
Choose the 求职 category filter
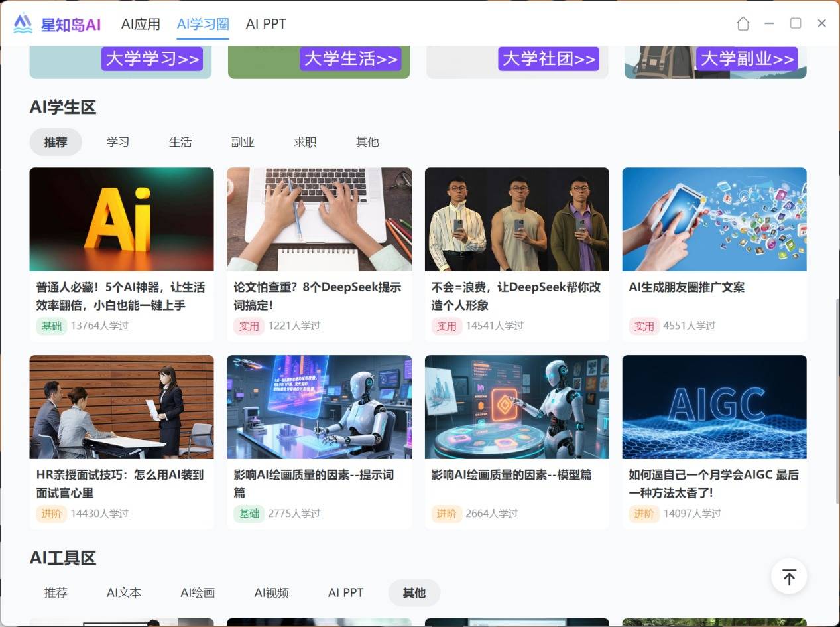click(x=305, y=142)
